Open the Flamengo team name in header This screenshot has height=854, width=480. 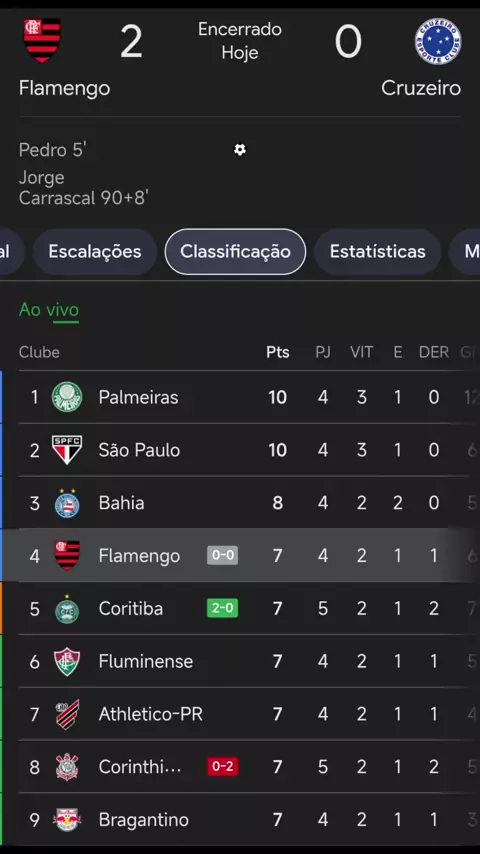click(x=64, y=88)
